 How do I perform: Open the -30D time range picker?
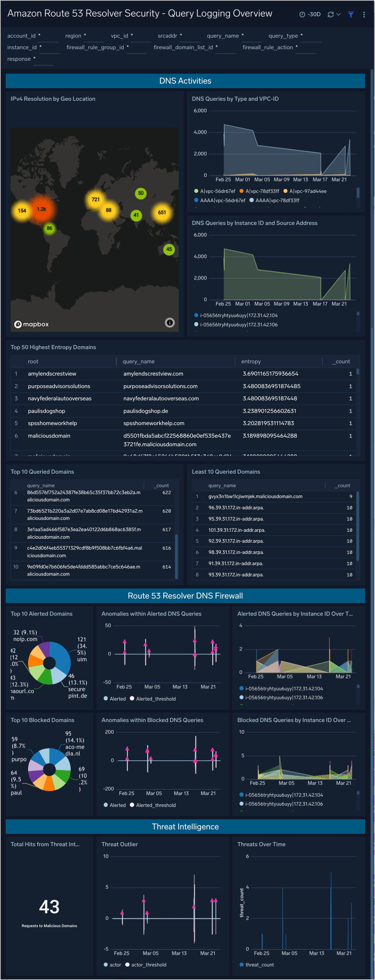310,15
